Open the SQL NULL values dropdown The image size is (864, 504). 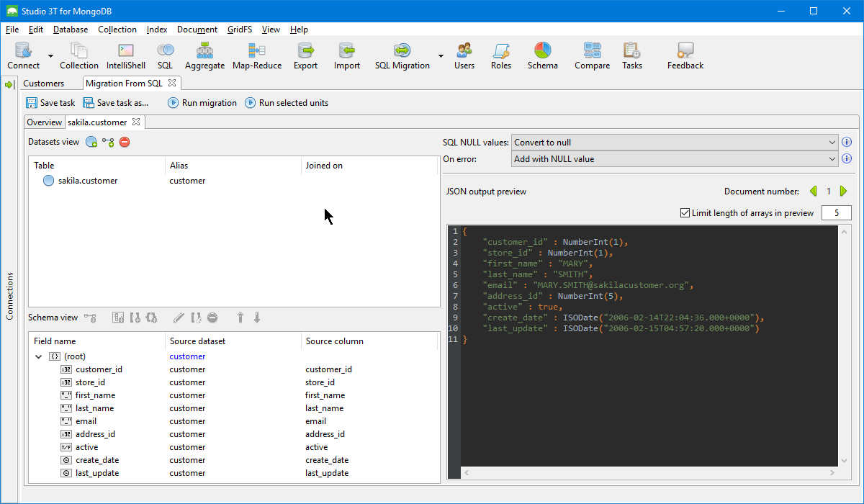(675, 142)
